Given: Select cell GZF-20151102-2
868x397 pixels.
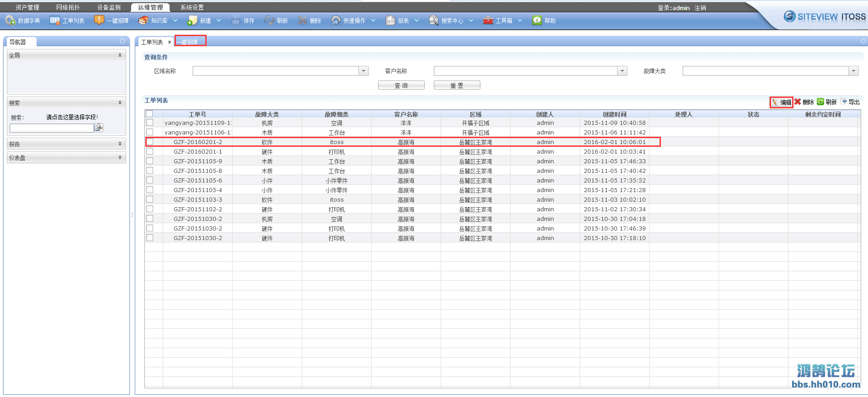Looking at the screenshot, I should 198,209.
